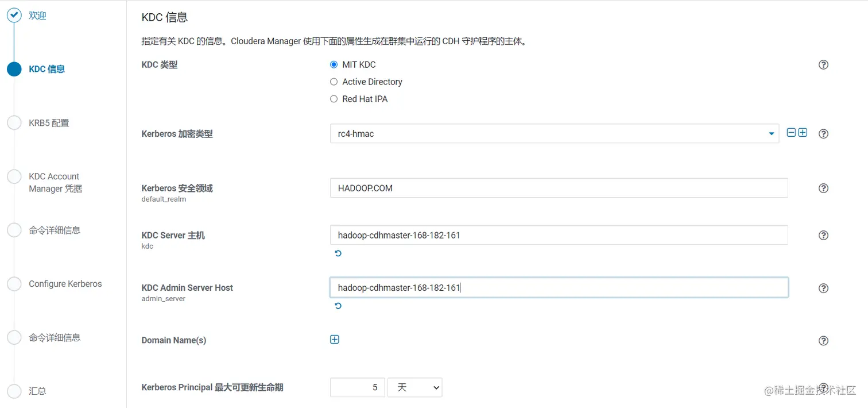Image resolution: width=868 pixels, height=408 pixels.
Task: Open the 天 time unit dropdown
Action: tap(415, 387)
